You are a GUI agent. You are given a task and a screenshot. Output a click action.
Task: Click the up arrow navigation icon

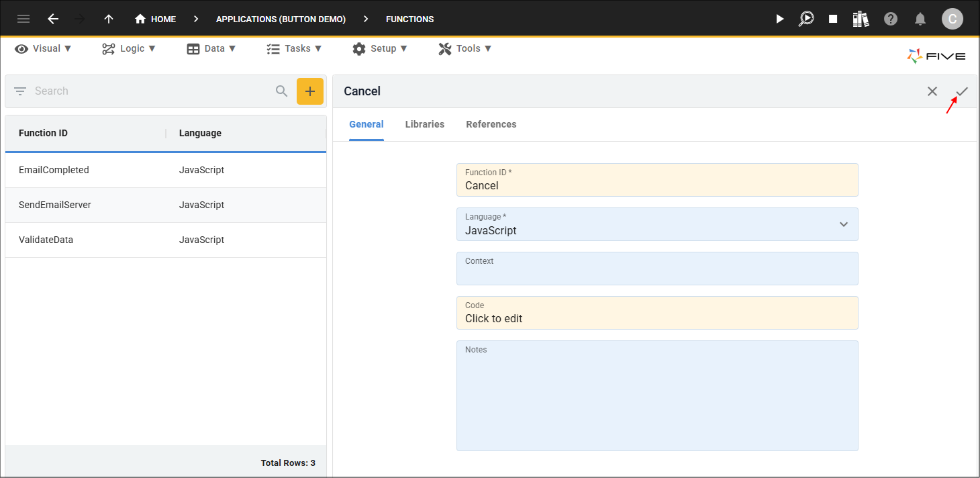pos(109,19)
